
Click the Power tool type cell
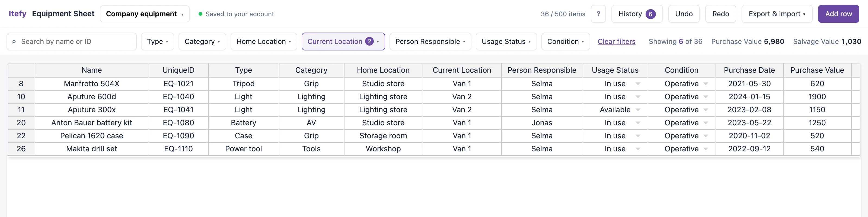tap(243, 149)
